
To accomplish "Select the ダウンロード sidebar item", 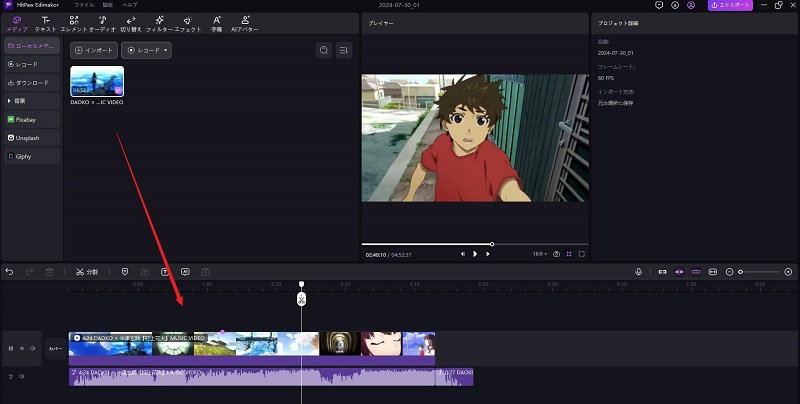I will click(32, 83).
